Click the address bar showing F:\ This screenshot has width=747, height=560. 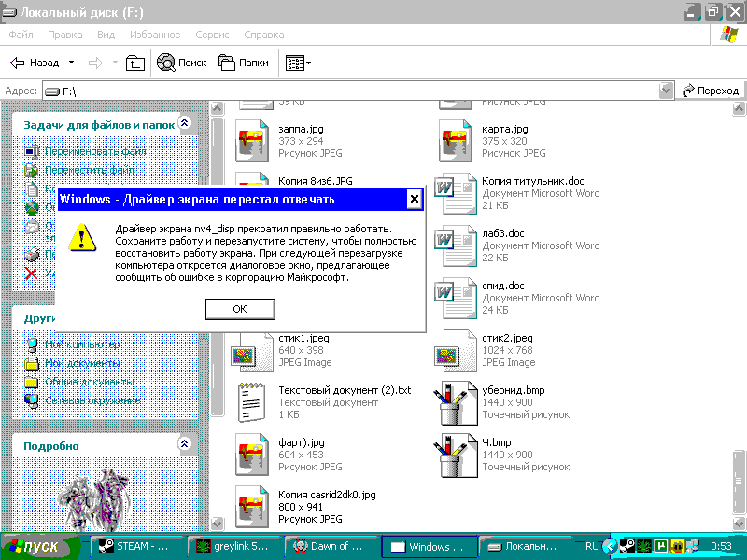(350, 91)
